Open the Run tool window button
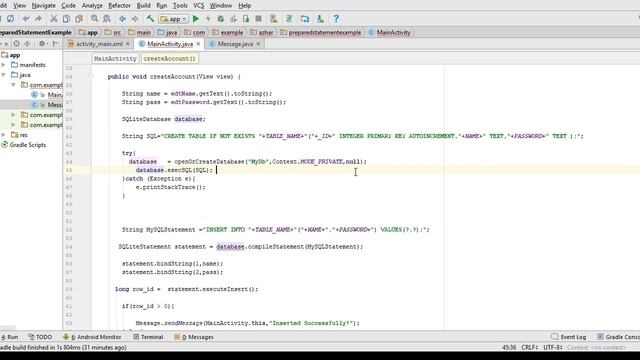The height and width of the screenshot is (360, 640). click(x=10, y=337)
